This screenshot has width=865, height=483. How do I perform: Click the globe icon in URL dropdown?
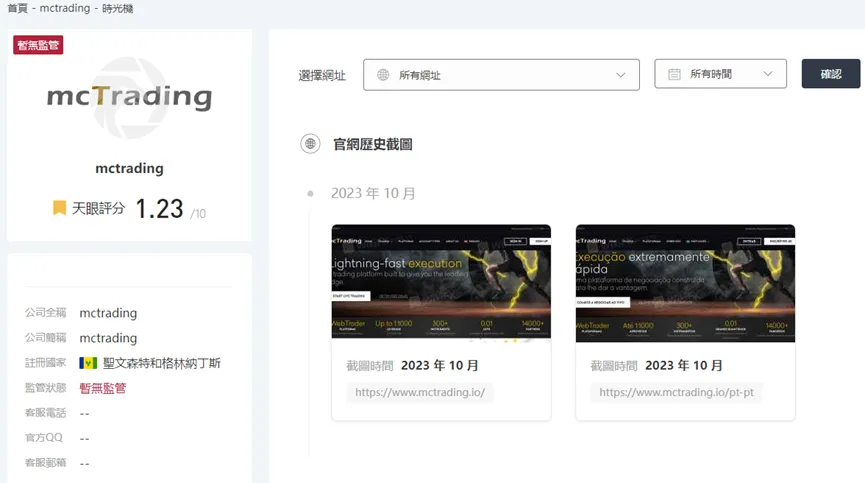click(x=383, y=74)
